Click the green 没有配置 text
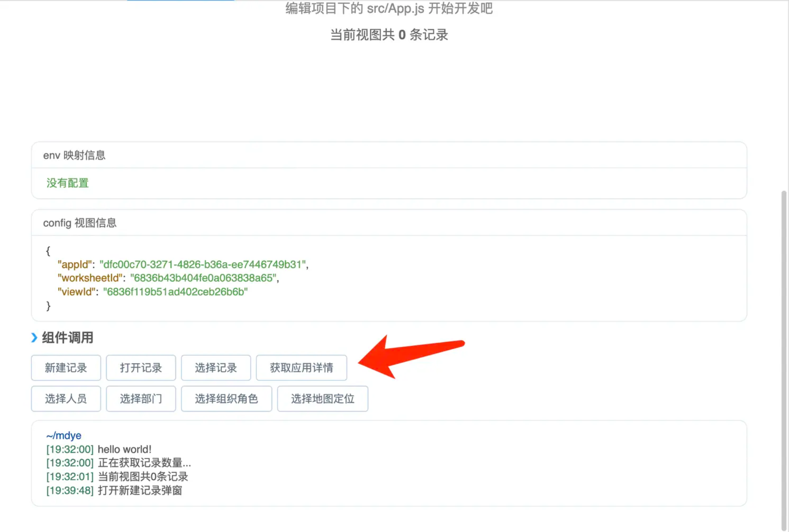 [68, 183]
